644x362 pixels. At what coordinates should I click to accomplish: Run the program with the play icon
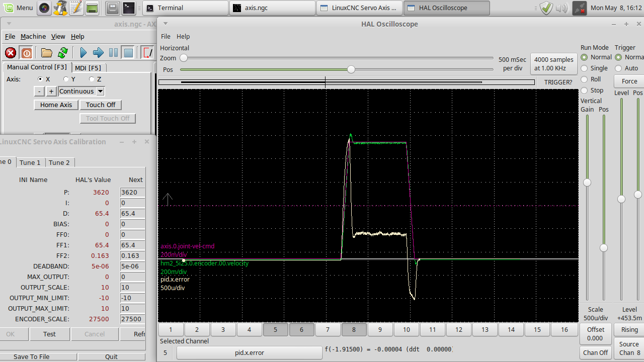(84, 53)
